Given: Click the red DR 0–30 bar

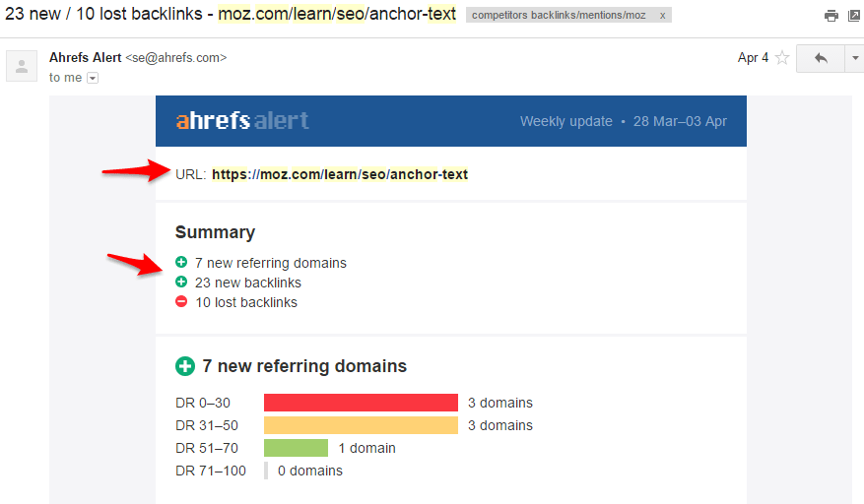Looking at the screenshot, I should (361, 403).
